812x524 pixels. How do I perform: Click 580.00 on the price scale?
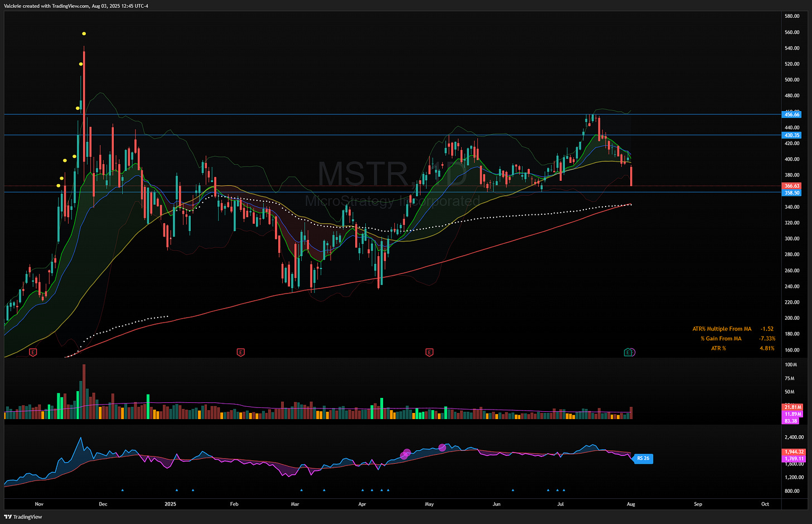[x=792, y=16]
